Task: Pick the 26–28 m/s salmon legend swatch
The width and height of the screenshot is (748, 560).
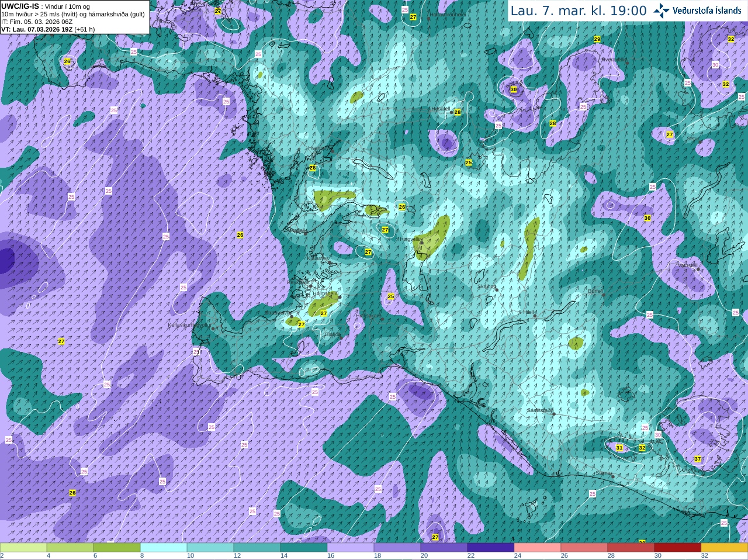Action: (x=584, y=548)
